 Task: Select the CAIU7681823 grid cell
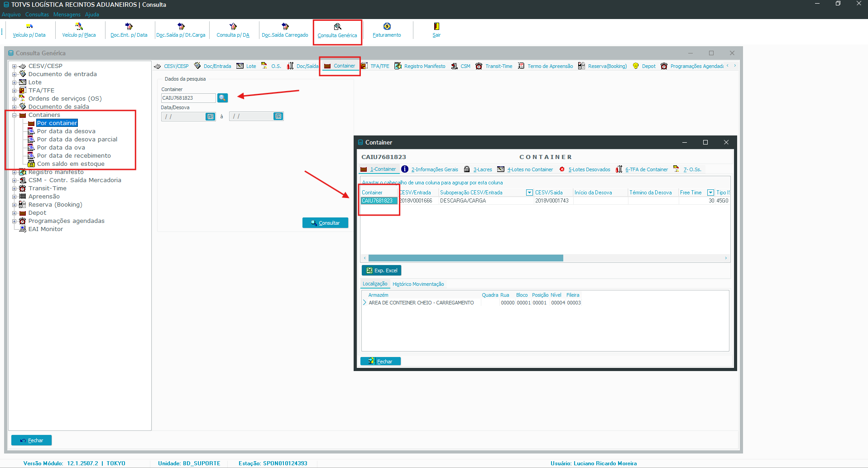point(379,201)
